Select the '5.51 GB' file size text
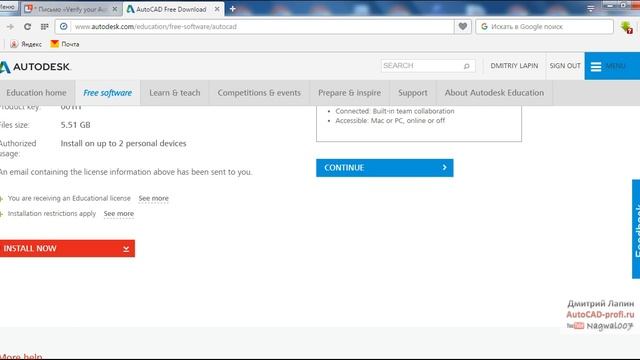 coord(76,125)
